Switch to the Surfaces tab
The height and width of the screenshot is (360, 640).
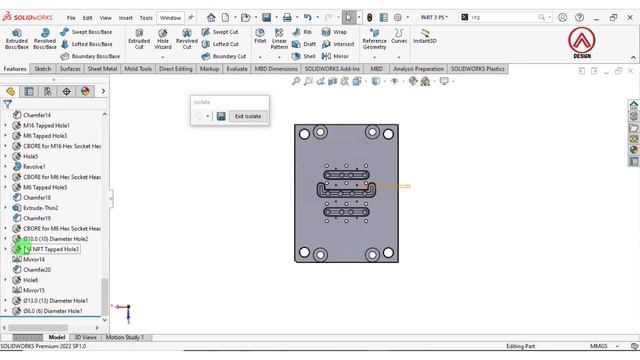[x=70, y=69]
